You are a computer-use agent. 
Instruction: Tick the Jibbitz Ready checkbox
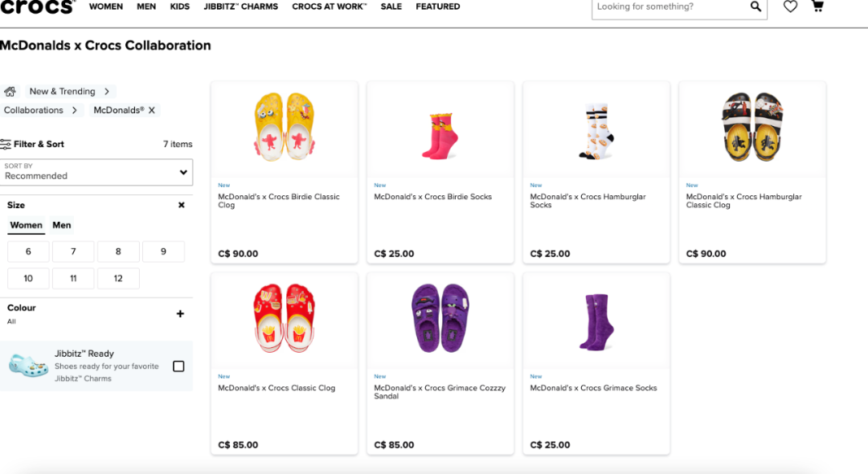coord(178,366)
